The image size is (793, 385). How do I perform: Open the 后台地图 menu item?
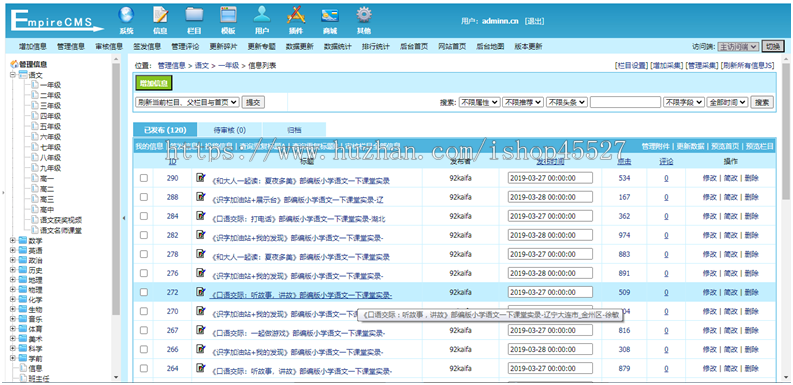pyautogui.click(x=490, y=47)
